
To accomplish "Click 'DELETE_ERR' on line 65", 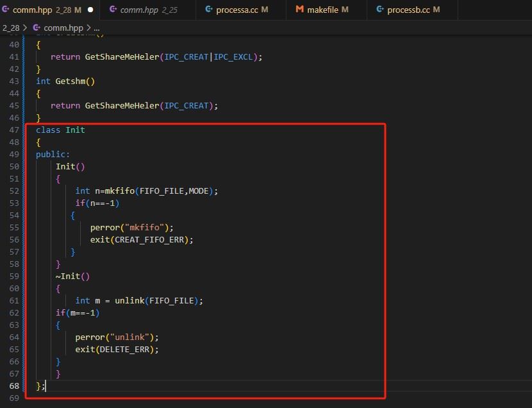I will tap(124, 350).
